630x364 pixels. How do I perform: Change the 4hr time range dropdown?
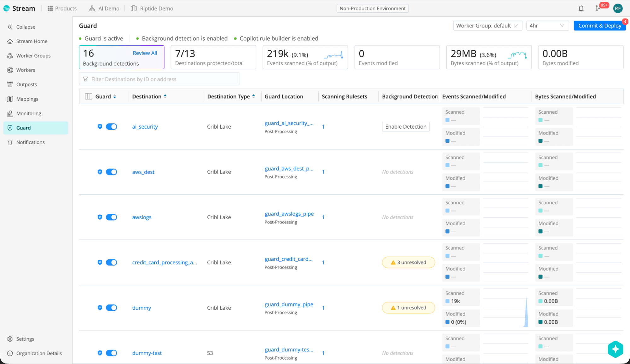click(547, 26)
